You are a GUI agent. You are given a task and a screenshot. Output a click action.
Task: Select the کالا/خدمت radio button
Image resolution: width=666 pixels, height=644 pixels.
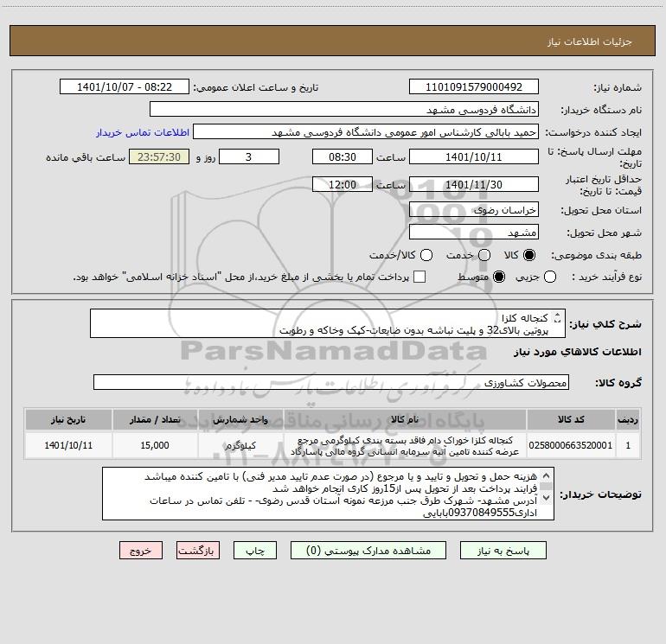[x=426, y=255]
